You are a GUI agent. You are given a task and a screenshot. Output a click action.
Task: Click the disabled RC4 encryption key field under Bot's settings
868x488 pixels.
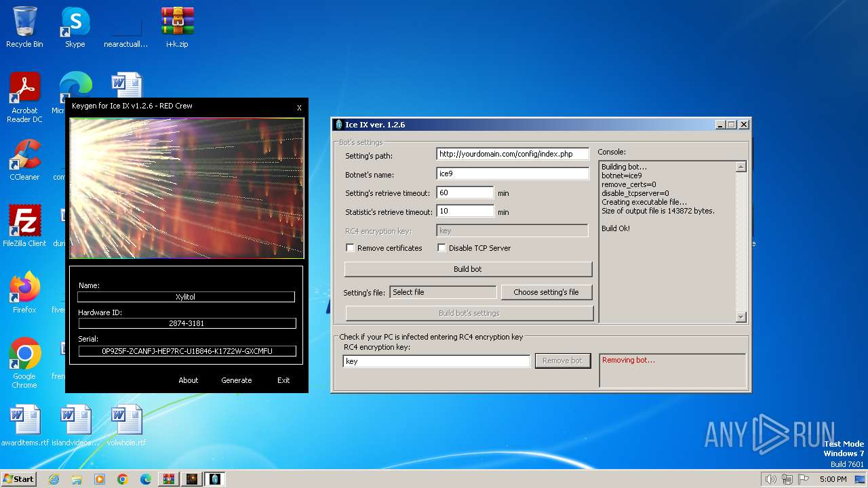(x=512, y=230)
